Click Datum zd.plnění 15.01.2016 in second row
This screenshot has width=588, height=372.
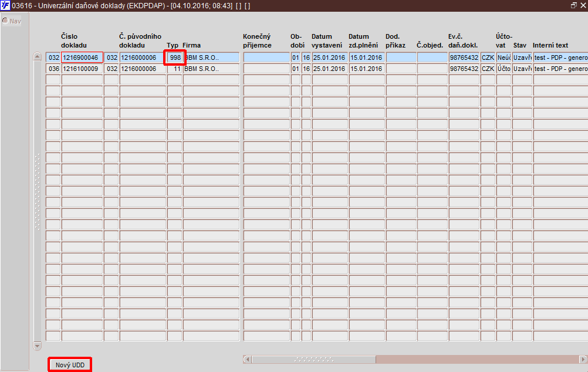click(x=367, y=69)
